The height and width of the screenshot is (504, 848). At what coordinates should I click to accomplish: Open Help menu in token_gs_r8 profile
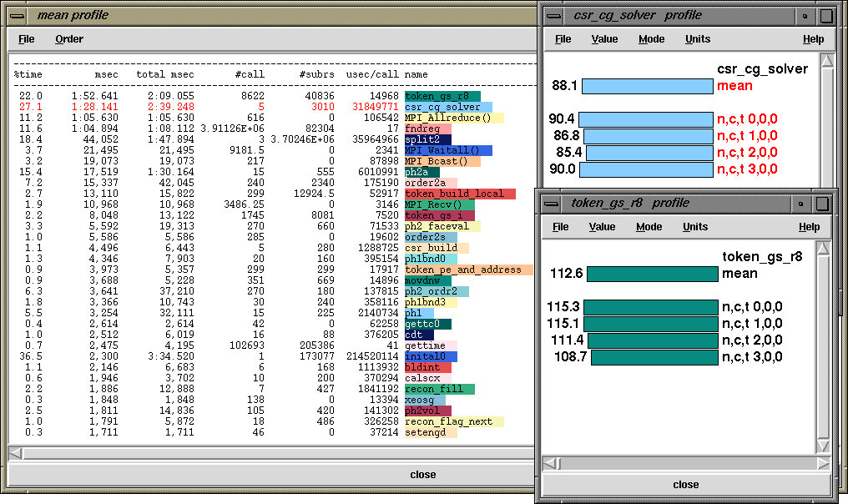coord(809,227)
